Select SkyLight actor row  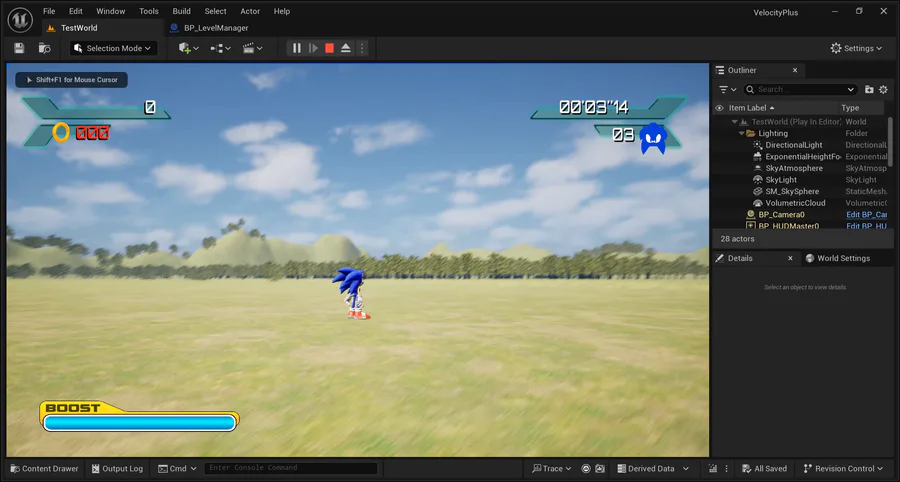pyautogui.click(x=800, y=180)
